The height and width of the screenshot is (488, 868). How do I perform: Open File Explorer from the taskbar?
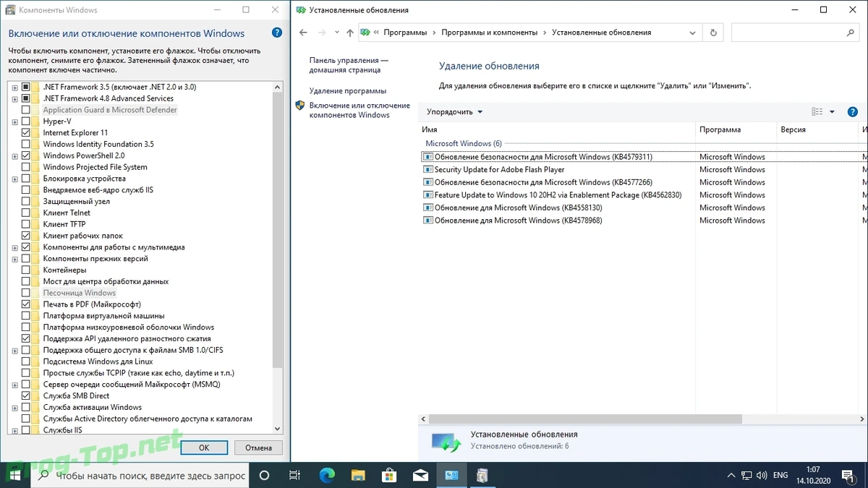coord(358,475)
